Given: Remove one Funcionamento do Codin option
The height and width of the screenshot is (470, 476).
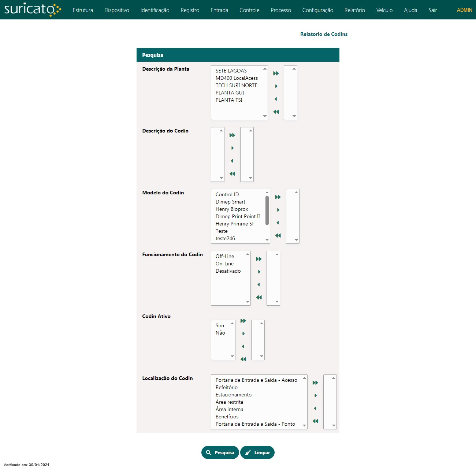Looking at the screenshot, I should [x=259, y=285].
